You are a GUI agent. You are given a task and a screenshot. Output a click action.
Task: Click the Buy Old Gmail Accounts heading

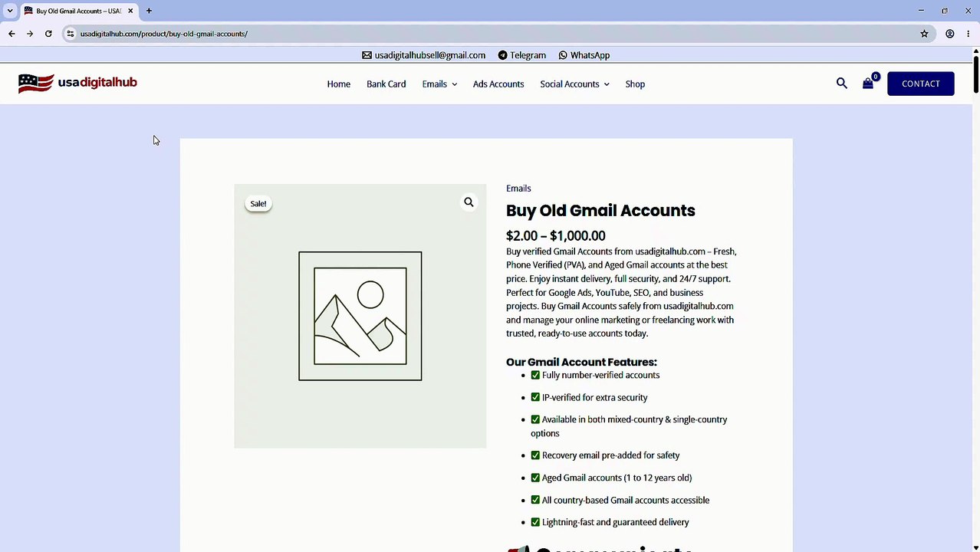click(x=600, y=211)
